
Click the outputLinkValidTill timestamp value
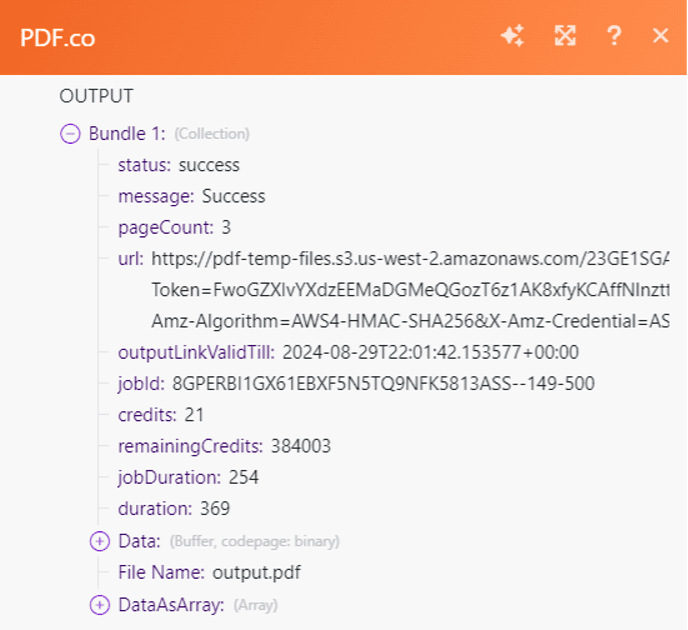(x=430, y=352)
